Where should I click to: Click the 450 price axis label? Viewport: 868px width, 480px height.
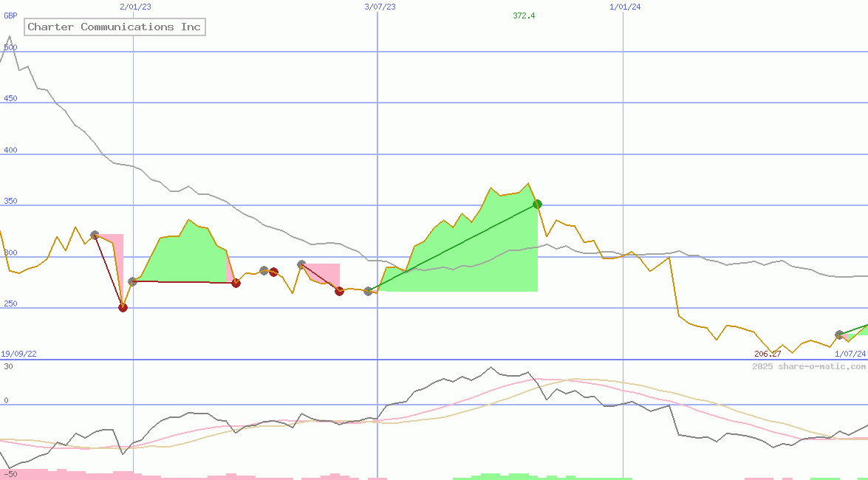[10, 98]
